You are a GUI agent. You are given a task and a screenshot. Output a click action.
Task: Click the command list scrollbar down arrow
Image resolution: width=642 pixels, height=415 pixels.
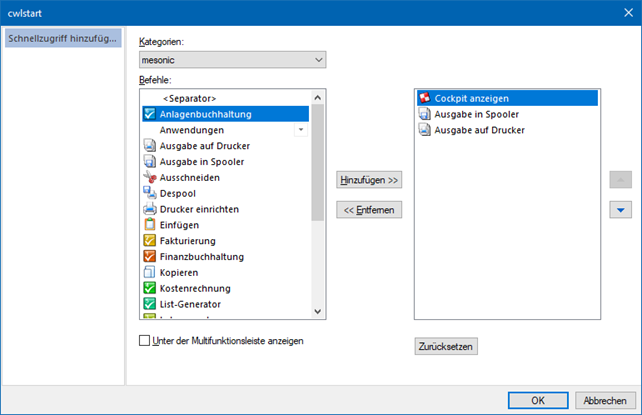[318, 312]
